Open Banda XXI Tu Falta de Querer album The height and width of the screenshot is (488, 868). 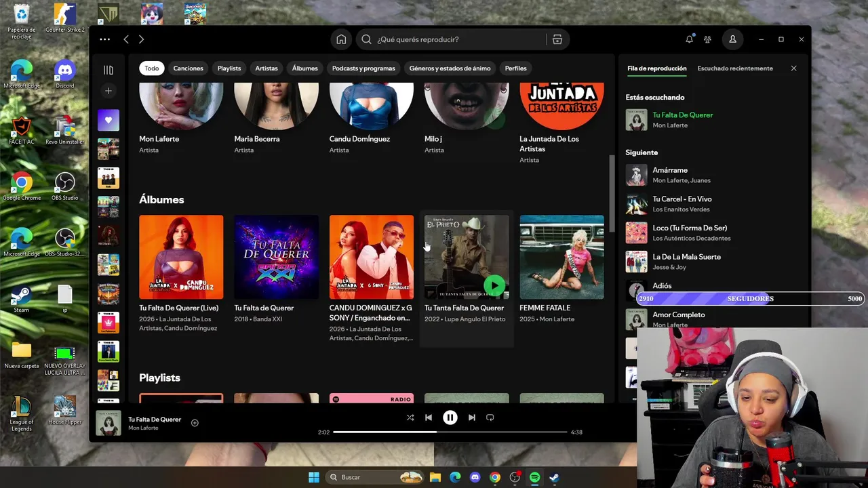point(276,257)
